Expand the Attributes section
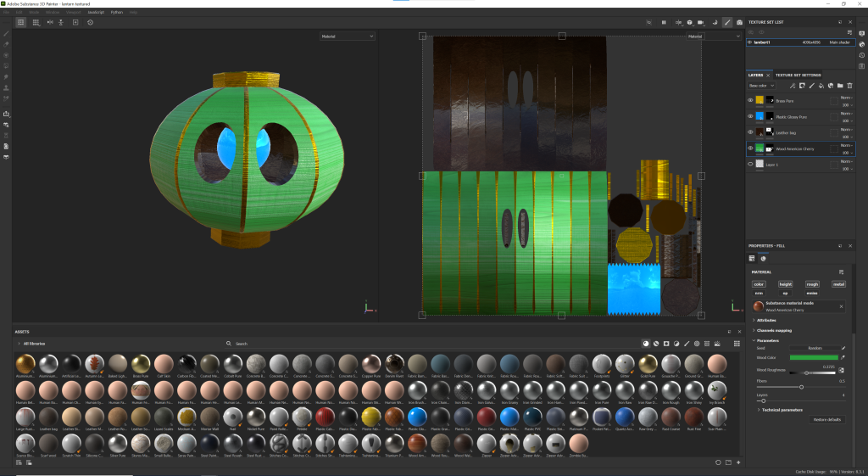Screen dimensions: 868x476 (769, 320)
